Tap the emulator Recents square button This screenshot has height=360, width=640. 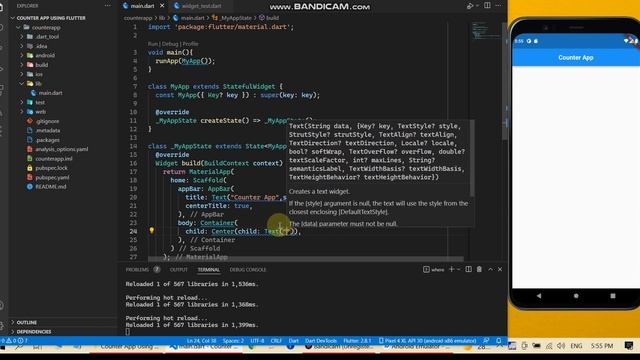click(x=613, y=296)
